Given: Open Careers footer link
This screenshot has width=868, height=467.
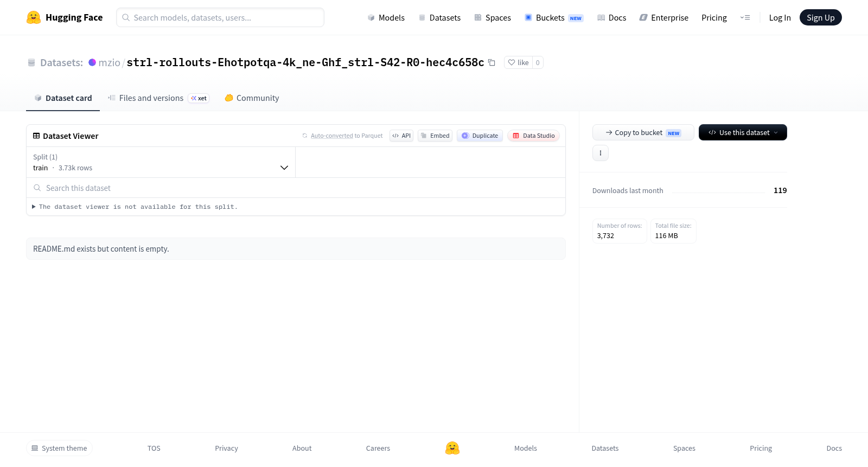Looking at the screenshot, I should click(378, 448).
